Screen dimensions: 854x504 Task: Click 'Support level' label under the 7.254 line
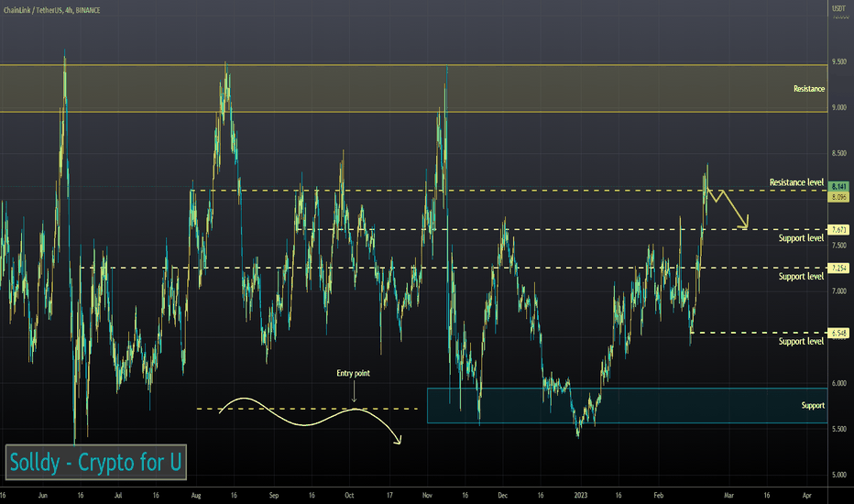coord(801,276)
